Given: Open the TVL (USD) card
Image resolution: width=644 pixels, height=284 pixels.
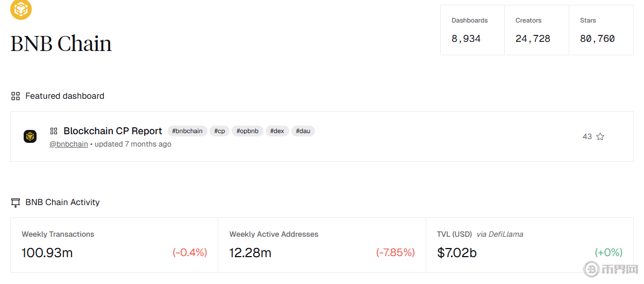Looking at the screenshot, I should point(529,245).
